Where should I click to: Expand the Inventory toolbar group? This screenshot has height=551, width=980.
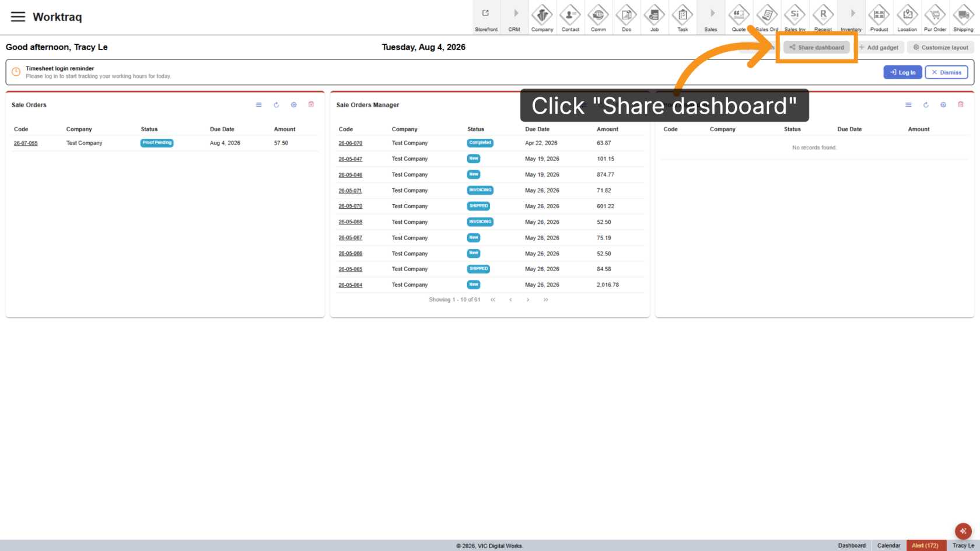[851, 17]
